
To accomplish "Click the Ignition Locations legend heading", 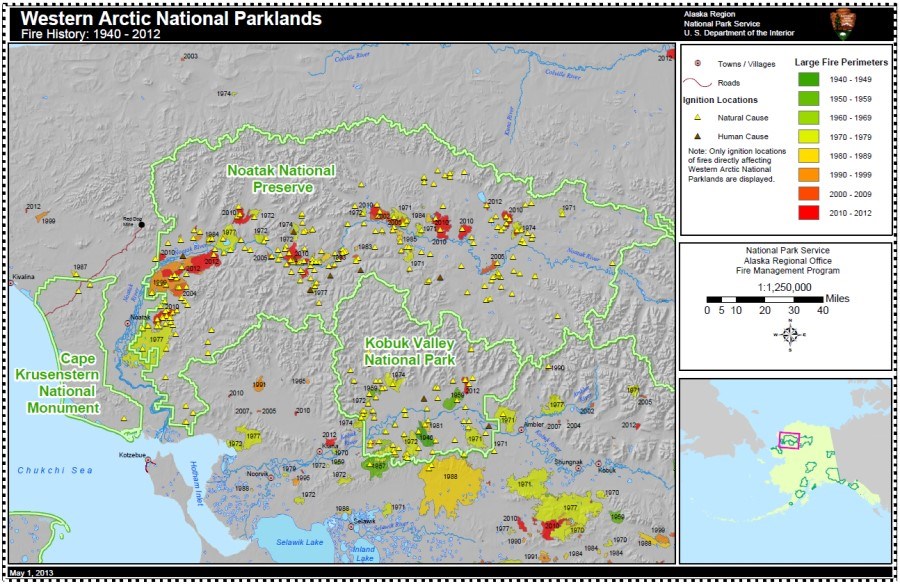I will (x=720, y=100).
